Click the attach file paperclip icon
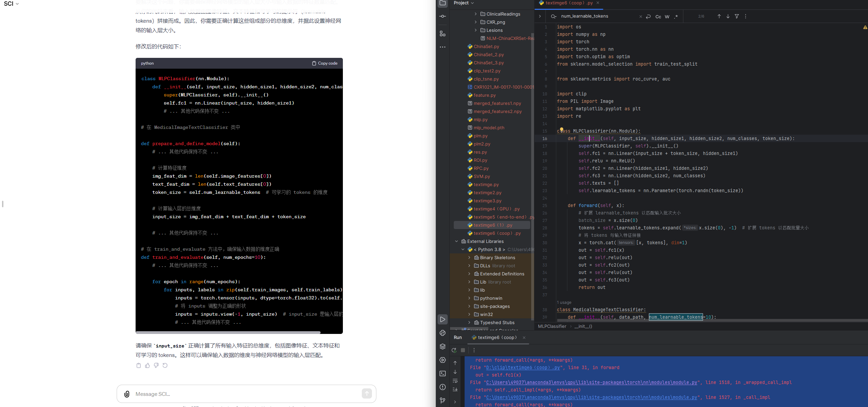 click(x=127, y=394)
